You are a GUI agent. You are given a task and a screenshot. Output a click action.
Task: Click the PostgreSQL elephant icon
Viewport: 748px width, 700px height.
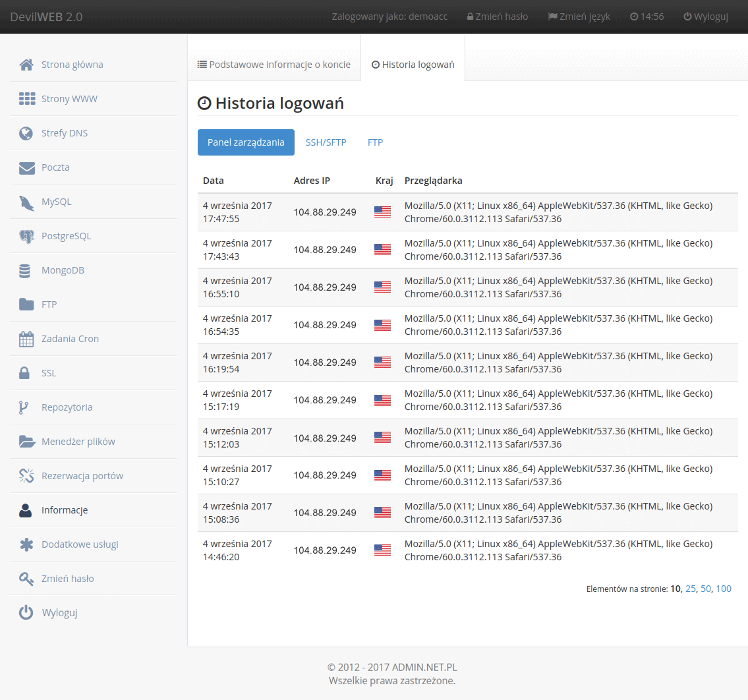[x=26, y=236]
